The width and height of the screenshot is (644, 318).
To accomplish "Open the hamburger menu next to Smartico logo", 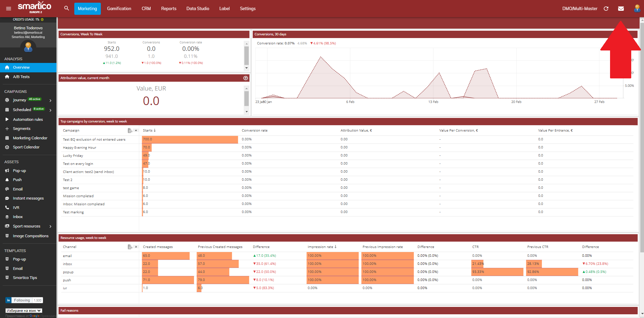I will pos(9,8).
